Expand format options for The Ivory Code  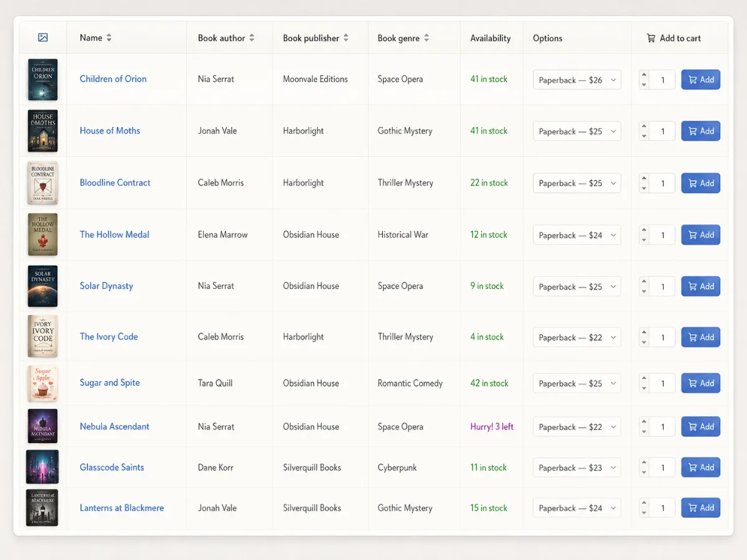click(x=577, y=337)
